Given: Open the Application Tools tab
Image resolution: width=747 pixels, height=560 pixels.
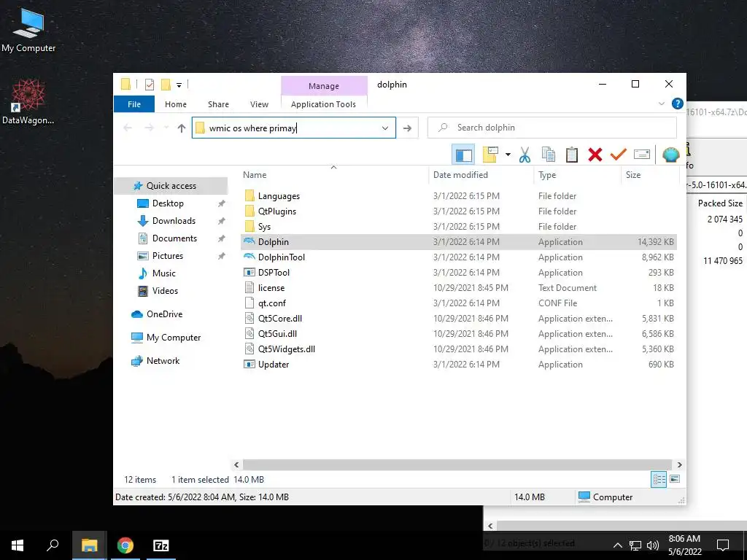Looking at the screenshot, I should click(x=323, y=104).
